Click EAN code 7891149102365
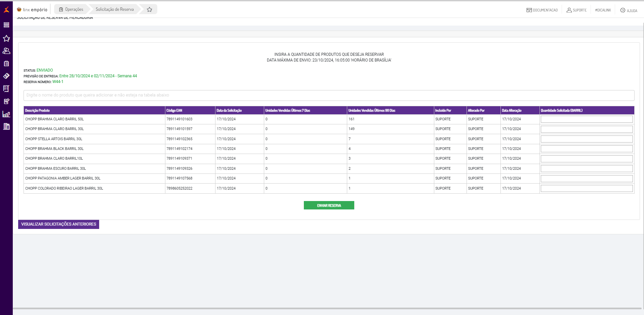The image size is (644, 315). (179, 139)
